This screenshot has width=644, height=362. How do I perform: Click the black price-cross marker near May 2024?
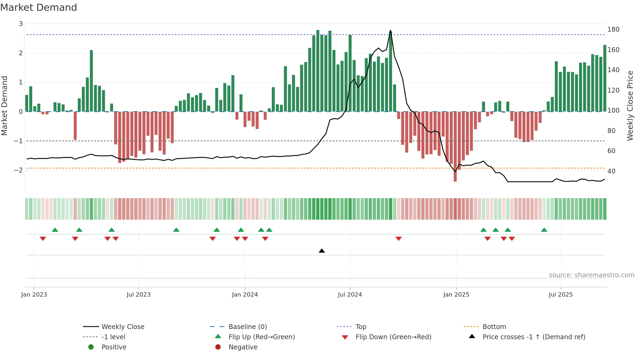pos(322,251)
